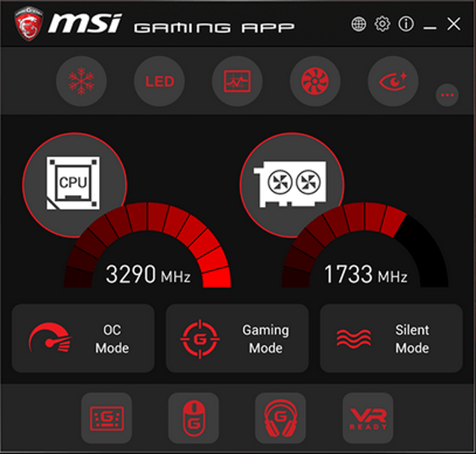
Task: Click the CPU clock speed gauge
Action: (x=147, y=245)
